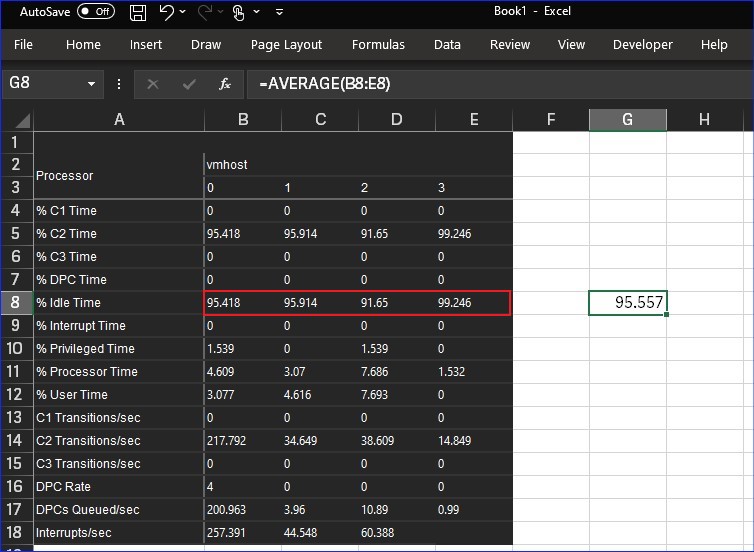Image resolution: width=754 pixels, height=552 pixels.
Task: Click the value 60.388
Action: tap(377, 533)
